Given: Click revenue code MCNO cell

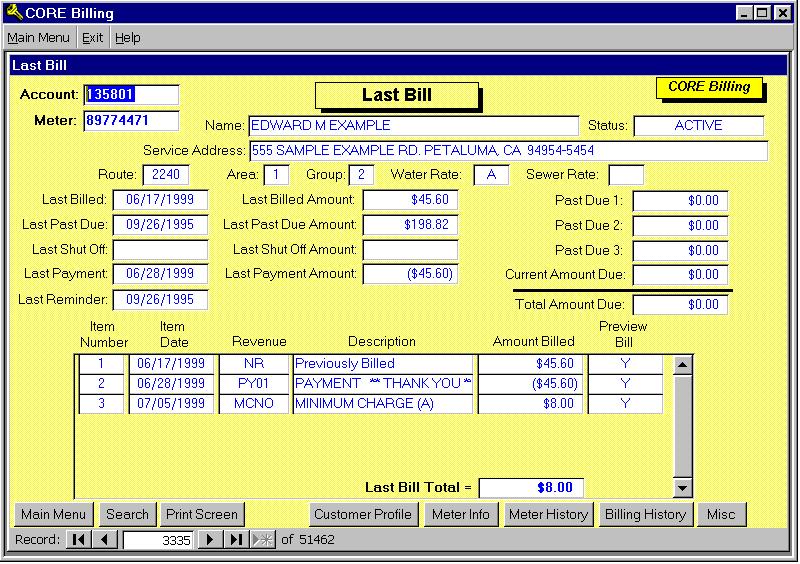Looking at the screenshot, I should (254, 403).
